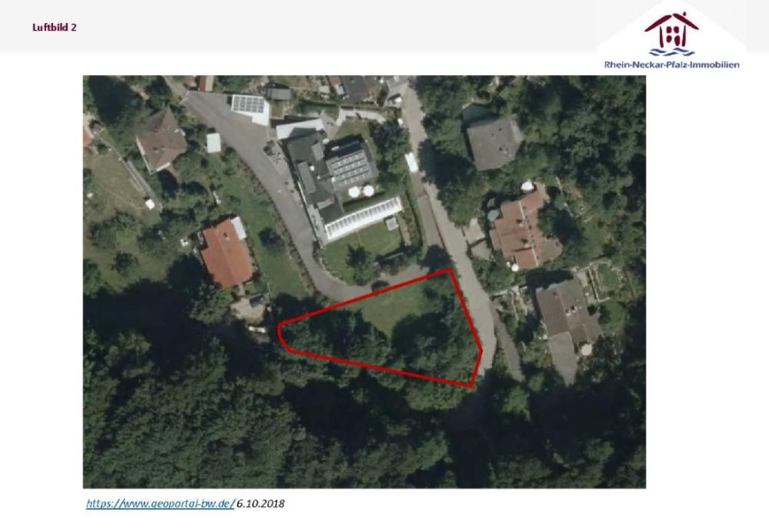Open the geoportal-bw.de hyperlink

[161, 504]
